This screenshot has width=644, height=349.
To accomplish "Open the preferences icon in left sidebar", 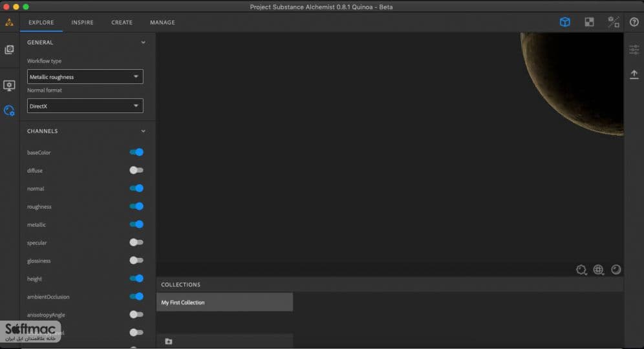I will (x=9, y=111).
